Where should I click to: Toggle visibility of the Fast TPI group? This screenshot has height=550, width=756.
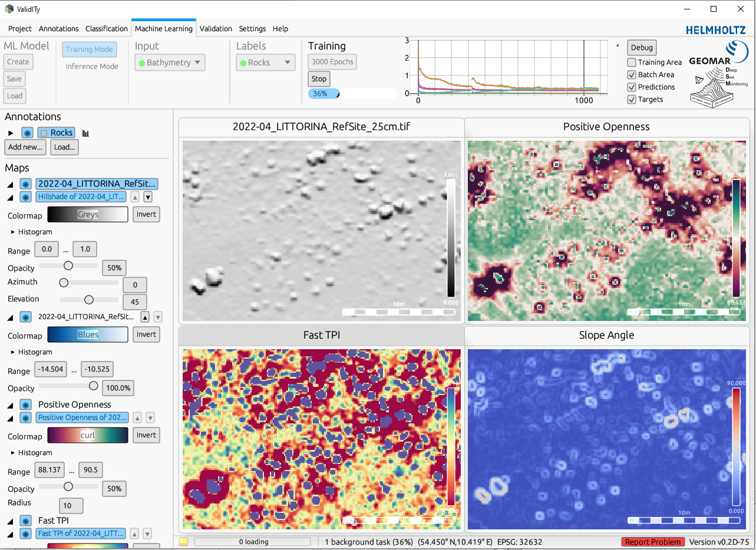pos(25,521)
